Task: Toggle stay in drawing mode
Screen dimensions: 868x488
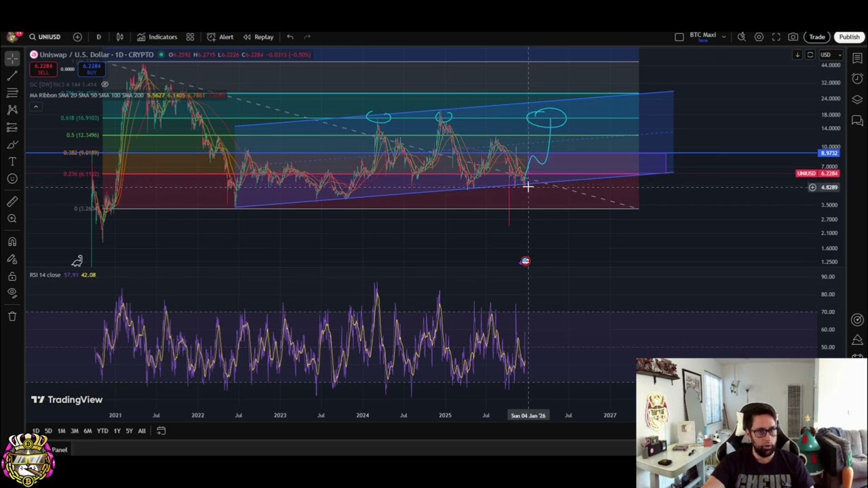Action: 12,259
